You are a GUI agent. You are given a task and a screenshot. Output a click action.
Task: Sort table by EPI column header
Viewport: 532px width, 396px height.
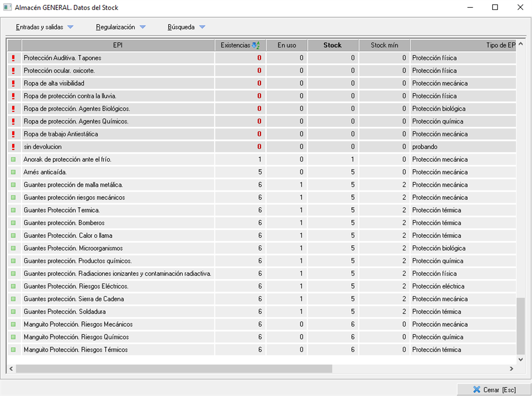pos(117,45)
